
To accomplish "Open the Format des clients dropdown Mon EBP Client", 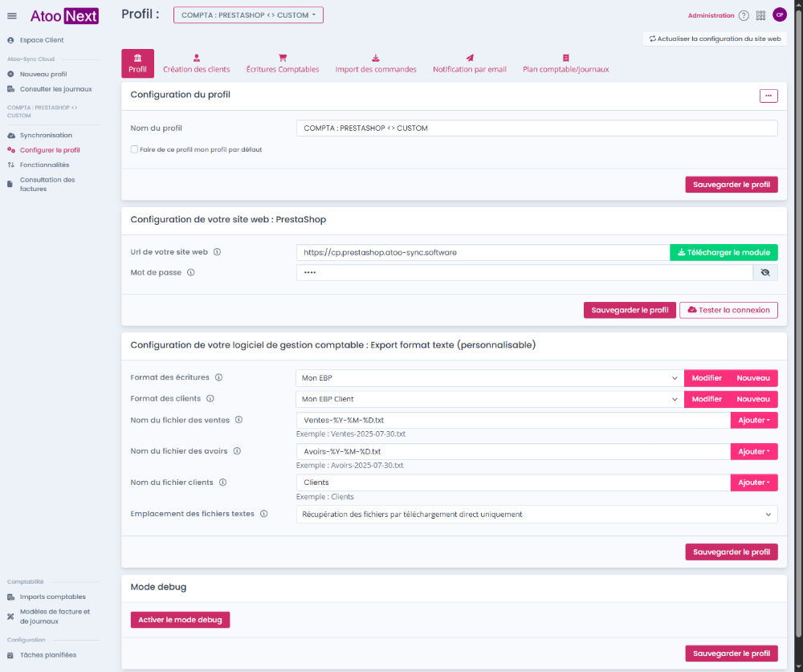I will tap(490, 399).
